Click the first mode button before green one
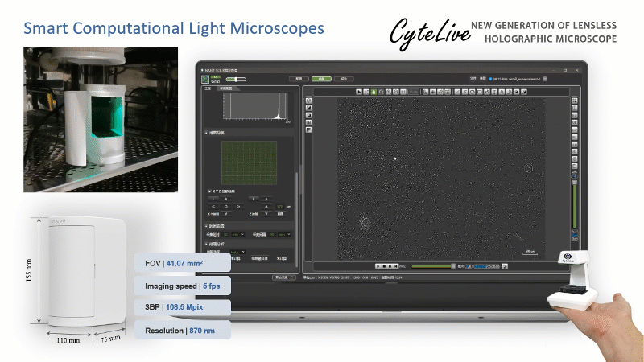Viewport: 644px width, 362px height. pyautogui.click(x=299, y=79)
